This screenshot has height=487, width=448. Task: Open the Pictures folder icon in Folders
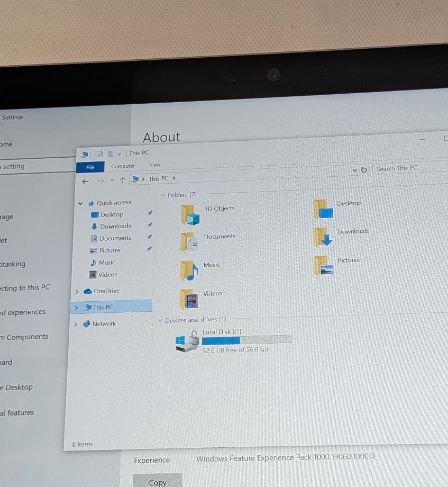point(324,266)
